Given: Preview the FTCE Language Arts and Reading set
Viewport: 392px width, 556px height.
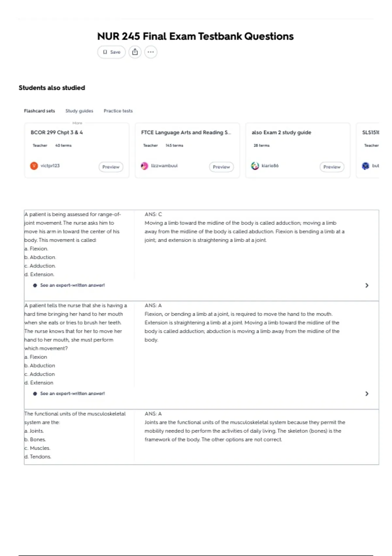Looking at the screenshot, I should [x=221, y=167].
